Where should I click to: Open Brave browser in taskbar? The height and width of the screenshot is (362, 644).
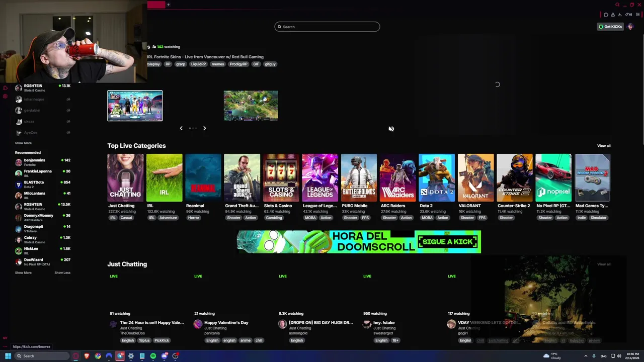tap(87, 356)
